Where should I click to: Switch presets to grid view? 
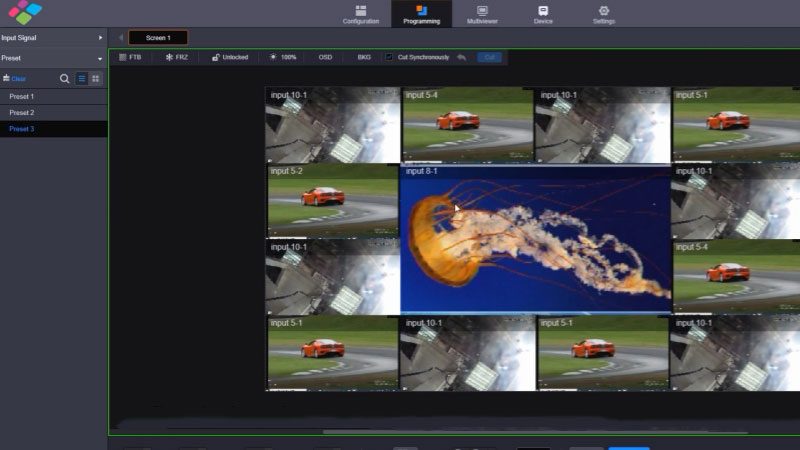tap(95, 79)
